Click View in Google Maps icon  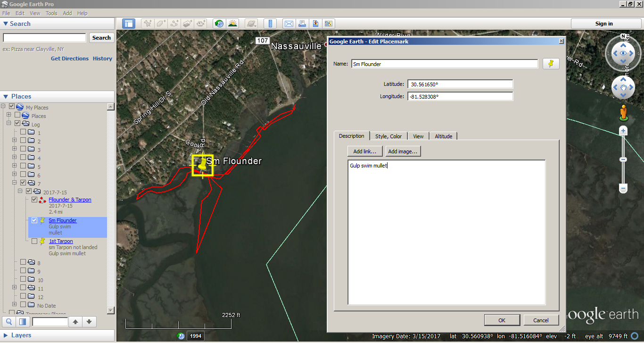[x=328, y=24]
